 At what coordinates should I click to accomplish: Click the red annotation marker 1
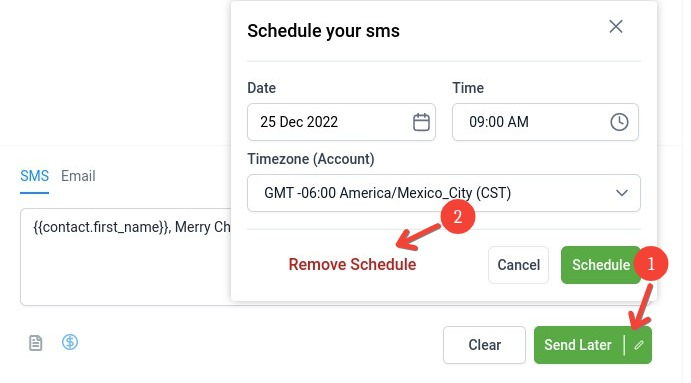651,264
